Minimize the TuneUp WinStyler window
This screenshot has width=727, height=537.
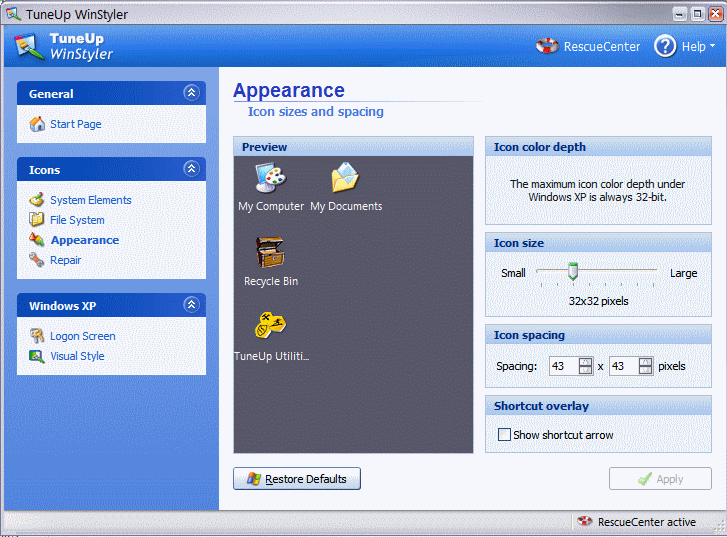point(680,14)
